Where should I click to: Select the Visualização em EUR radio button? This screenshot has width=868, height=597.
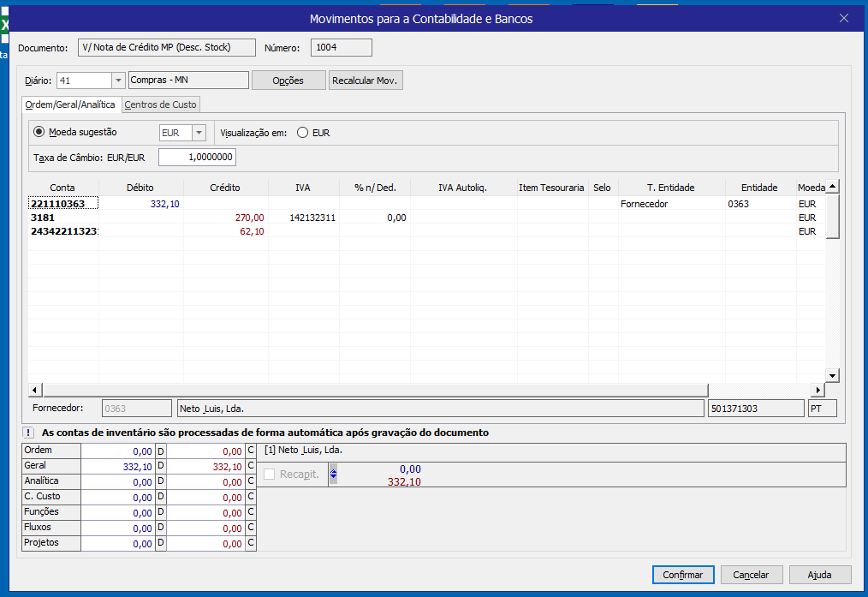click(x=302, y=133)
